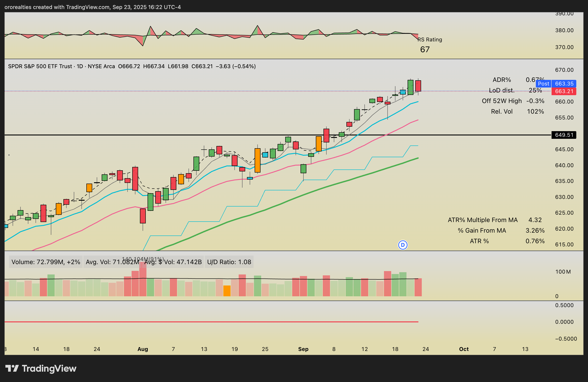Click the ATR% Multiple From MA value
This screenshot has width=588, height=382.
535,220
